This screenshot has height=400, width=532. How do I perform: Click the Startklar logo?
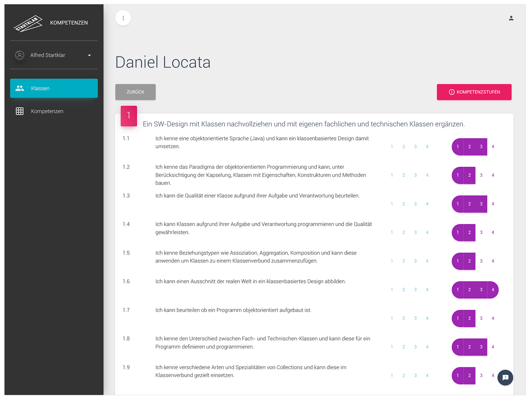pyautogui.click(x=28, y=23)
